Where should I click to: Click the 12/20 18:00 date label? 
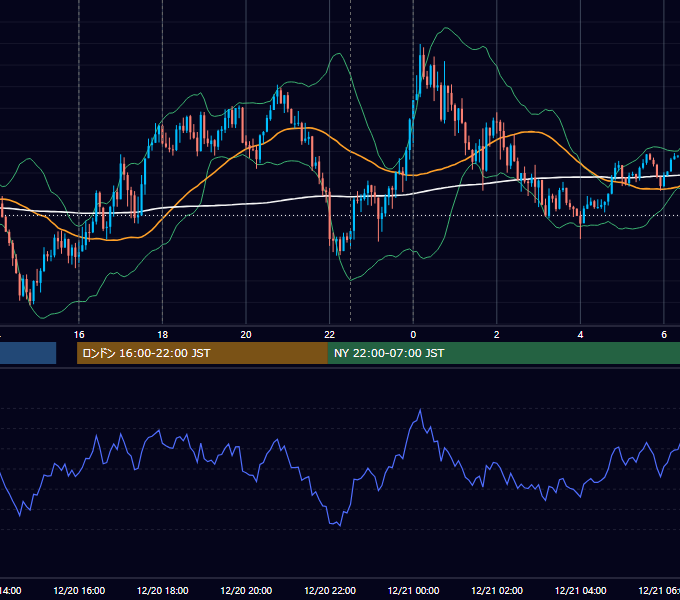coord(163,590)
